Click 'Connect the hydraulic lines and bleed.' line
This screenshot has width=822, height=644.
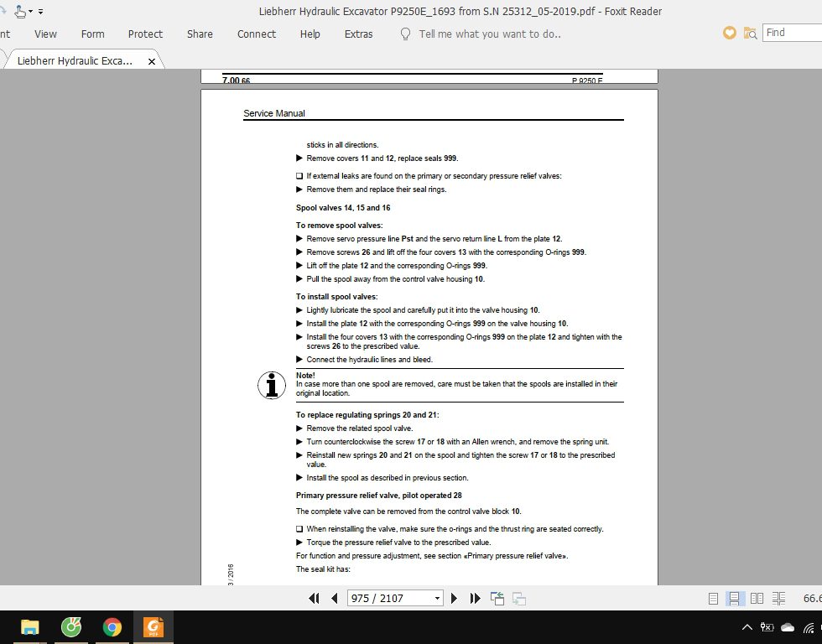[370, 360]
